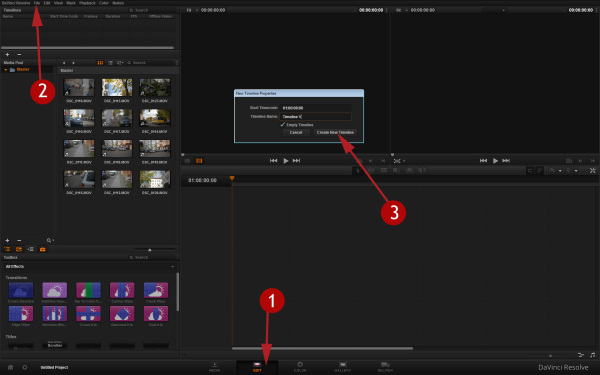The width and height of the screenshot is (600, 375).
Task: Select the Cross Dissolve transition
Action: (21, 290)
